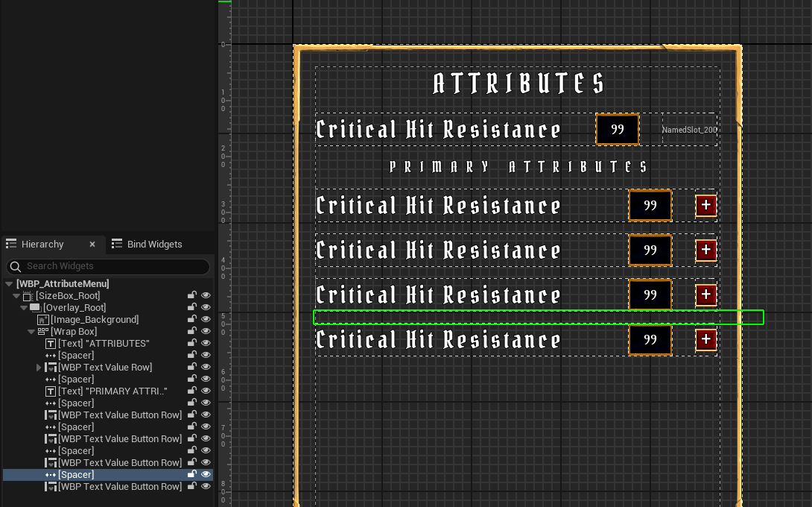Collapse the Wrap Box tree node
This screenshot has height=507, width=812.
[x=31, y=332]
